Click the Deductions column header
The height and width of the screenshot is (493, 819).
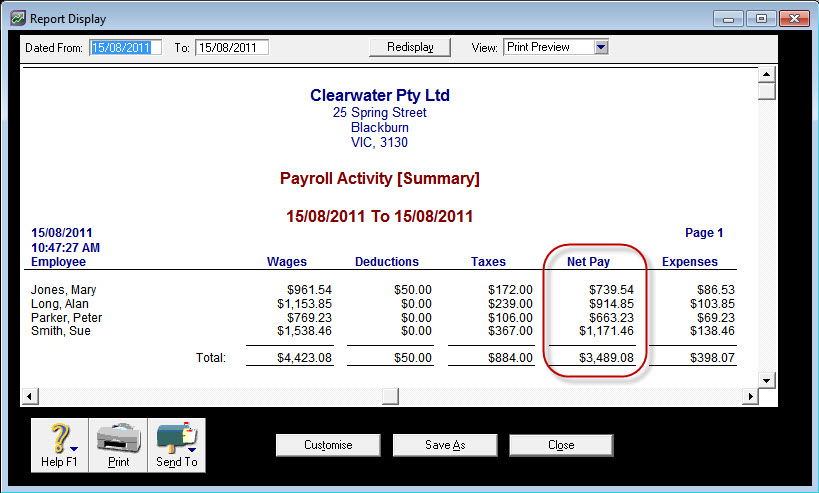click(x=387, y=262)
